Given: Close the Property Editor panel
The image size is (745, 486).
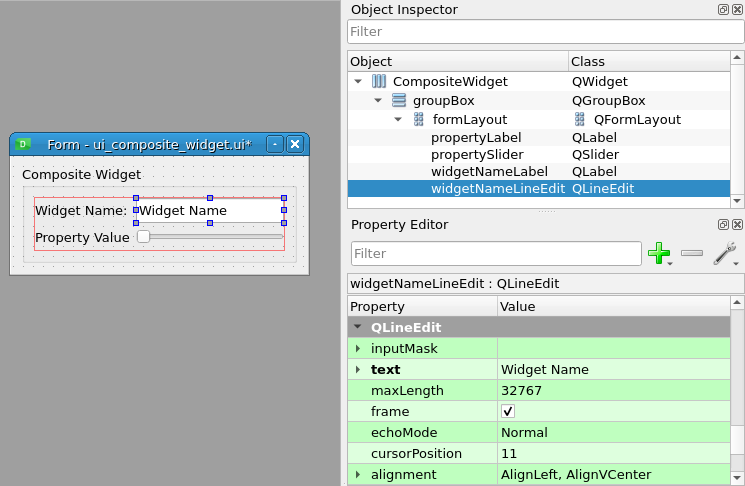Looking at the screenshot, I should pyautogui.click(x=737, y=225).
